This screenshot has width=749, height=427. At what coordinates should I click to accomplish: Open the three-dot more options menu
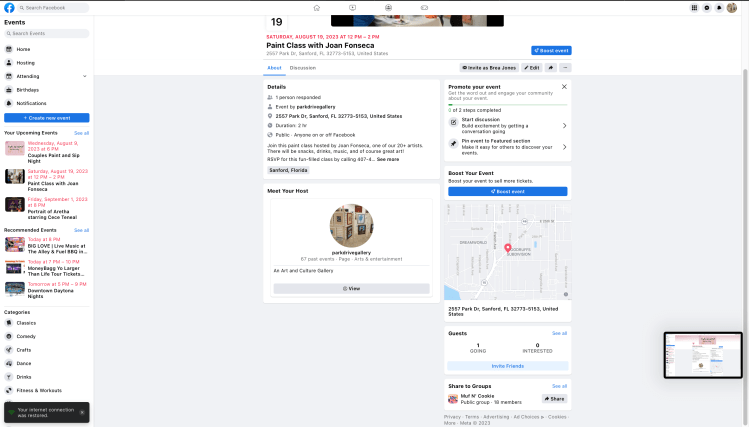pyautogui.click(x=565, y=67)
